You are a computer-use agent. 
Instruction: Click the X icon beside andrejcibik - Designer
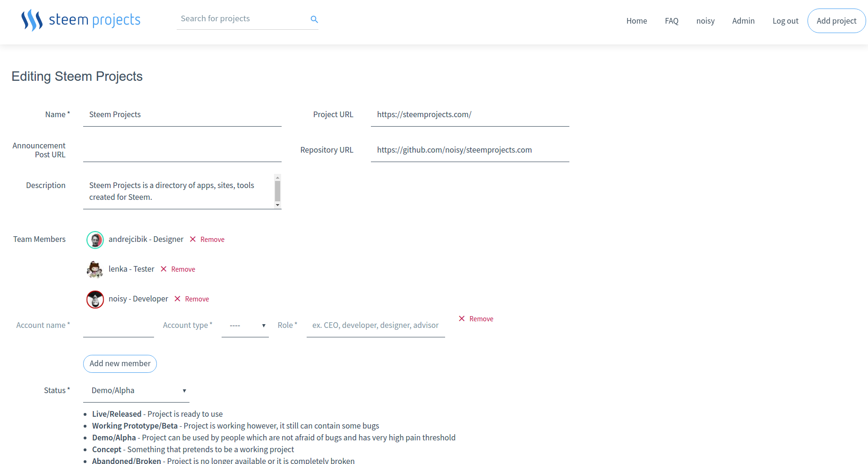click(x=193, y=239)
